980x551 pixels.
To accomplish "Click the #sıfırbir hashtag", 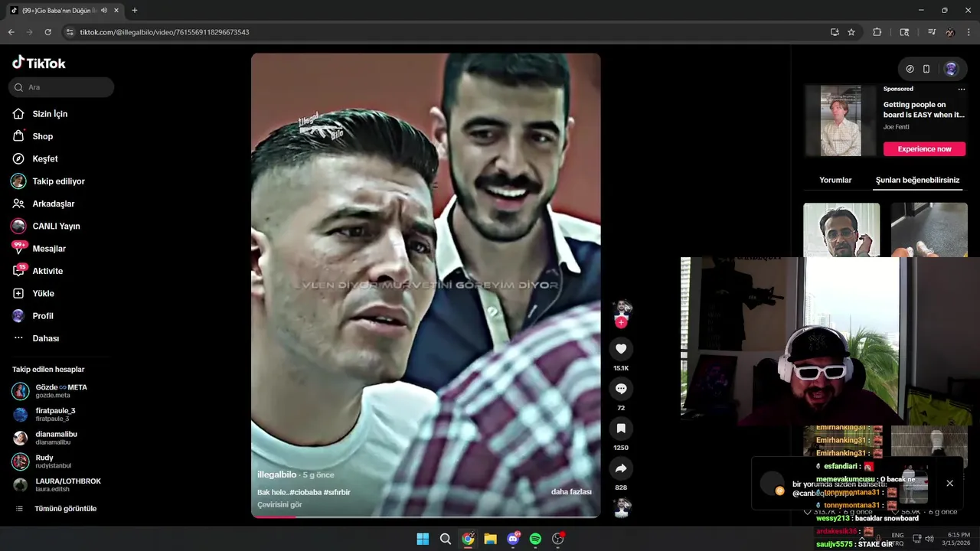I will coord(337,492).
